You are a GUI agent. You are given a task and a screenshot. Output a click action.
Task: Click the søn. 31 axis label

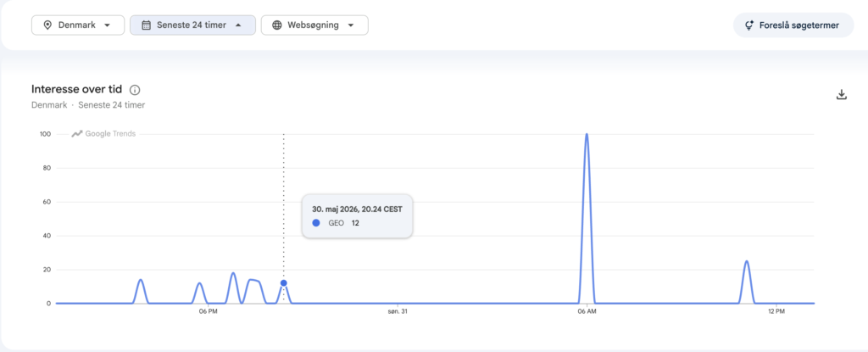pyautogui.click(x=397, y=312)
